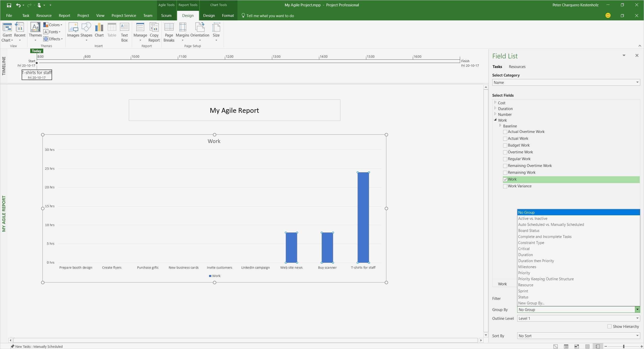Toggle the Show Hierarchy checkbox
Screen dimensions: 644x349
610,326
